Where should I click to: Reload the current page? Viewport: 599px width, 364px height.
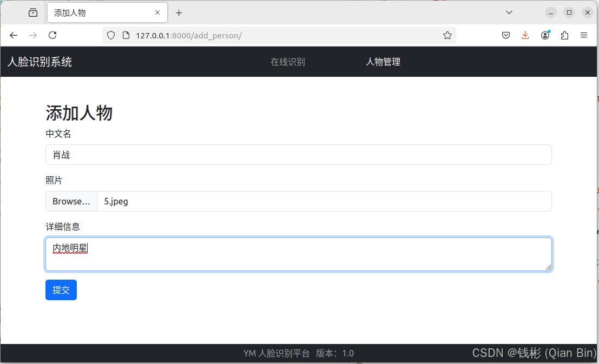(52, 35)
